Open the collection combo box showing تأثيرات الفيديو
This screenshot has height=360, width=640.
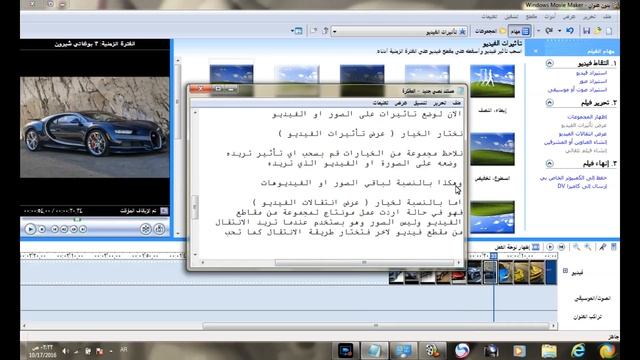[400, 31]
